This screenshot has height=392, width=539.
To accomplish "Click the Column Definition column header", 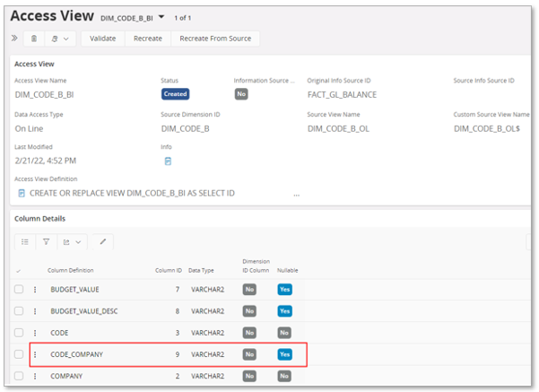I will pyautogui.click(x=71, y=270).
